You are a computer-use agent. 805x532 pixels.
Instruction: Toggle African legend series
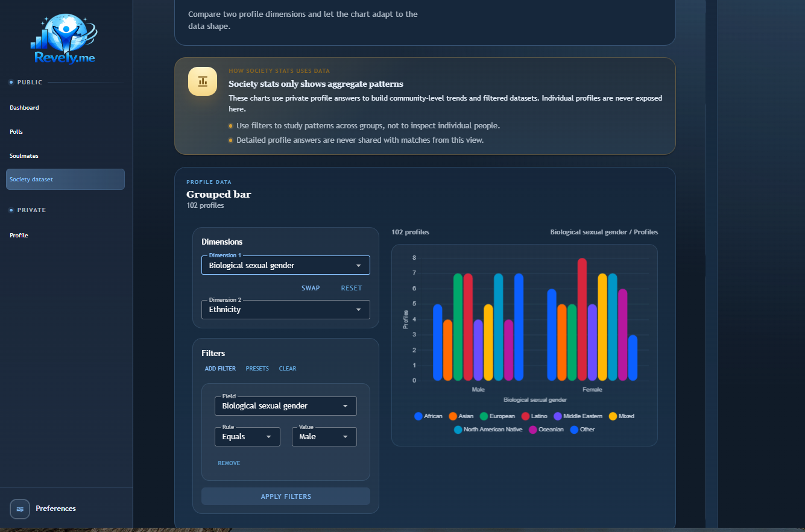click(429, 416)
